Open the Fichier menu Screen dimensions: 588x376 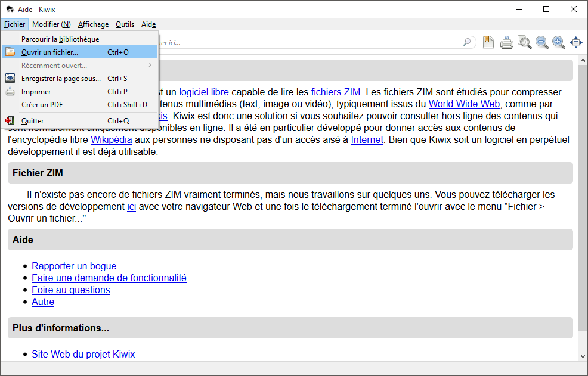(x=15, y=24)
